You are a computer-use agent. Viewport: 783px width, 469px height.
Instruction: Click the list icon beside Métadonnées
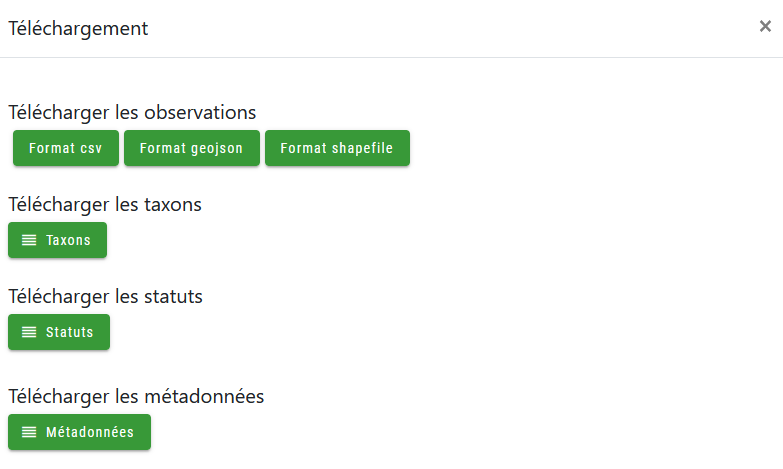(x=29, y=432)
